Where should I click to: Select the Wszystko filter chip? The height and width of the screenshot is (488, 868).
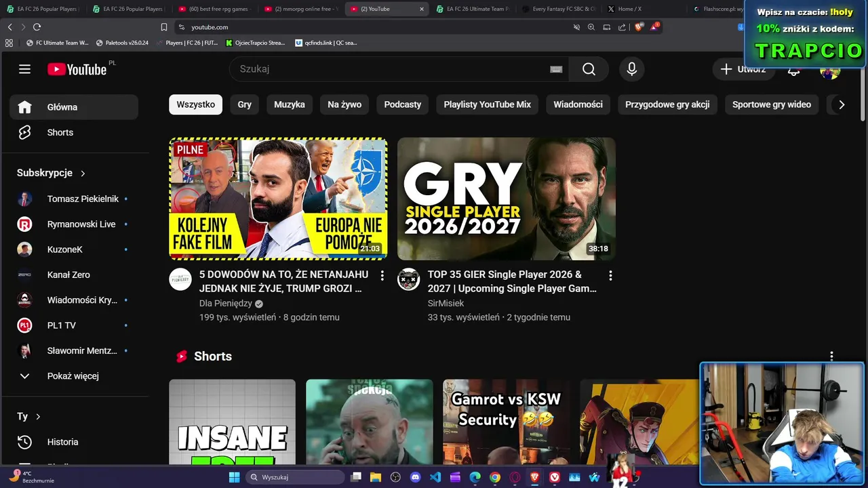(195, 104)
